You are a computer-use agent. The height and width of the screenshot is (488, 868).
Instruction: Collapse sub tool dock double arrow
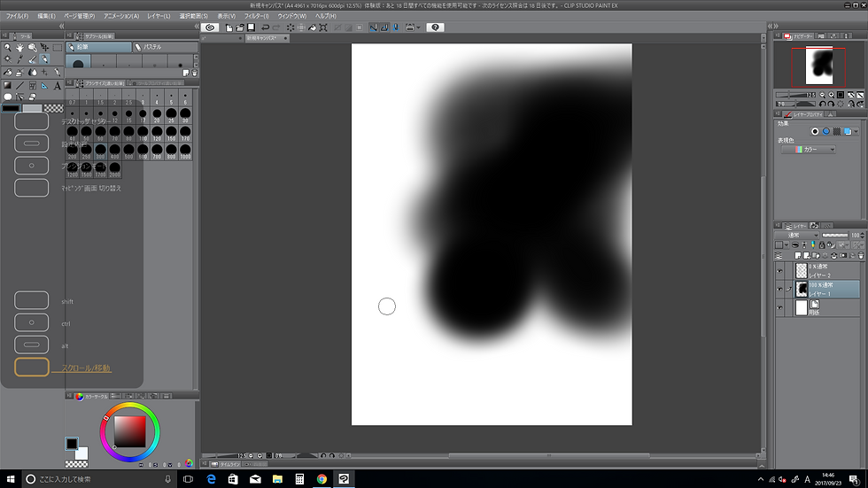pos(197,26)
